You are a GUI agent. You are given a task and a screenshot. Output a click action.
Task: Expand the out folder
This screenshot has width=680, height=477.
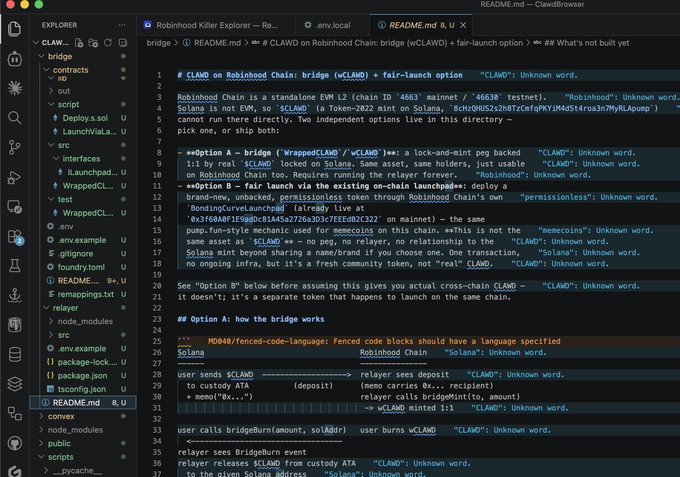coord(63,91)
